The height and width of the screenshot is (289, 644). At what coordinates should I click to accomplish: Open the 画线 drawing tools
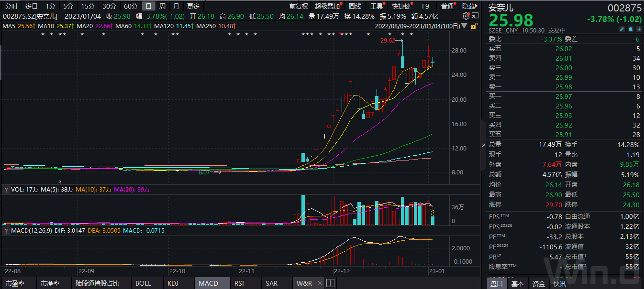[x=355, y=6]
